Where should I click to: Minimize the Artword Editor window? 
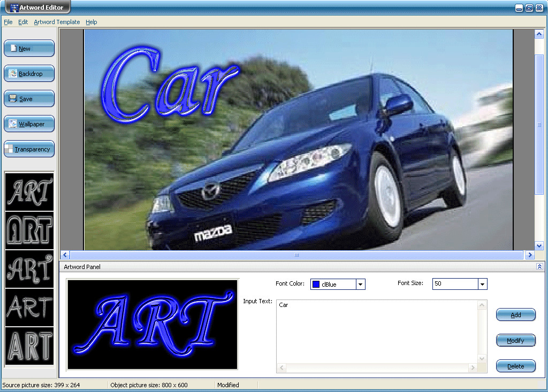pos(519,8)
